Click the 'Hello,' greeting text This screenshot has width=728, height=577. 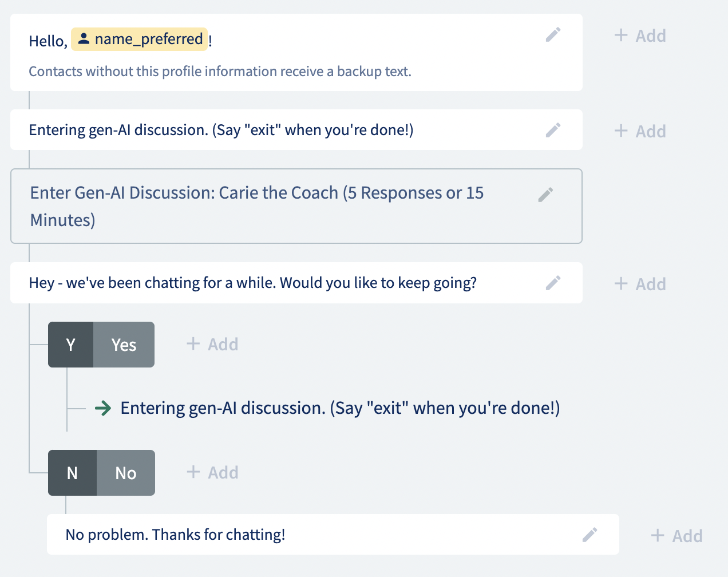pyautogui.click(x=48, y=41)
